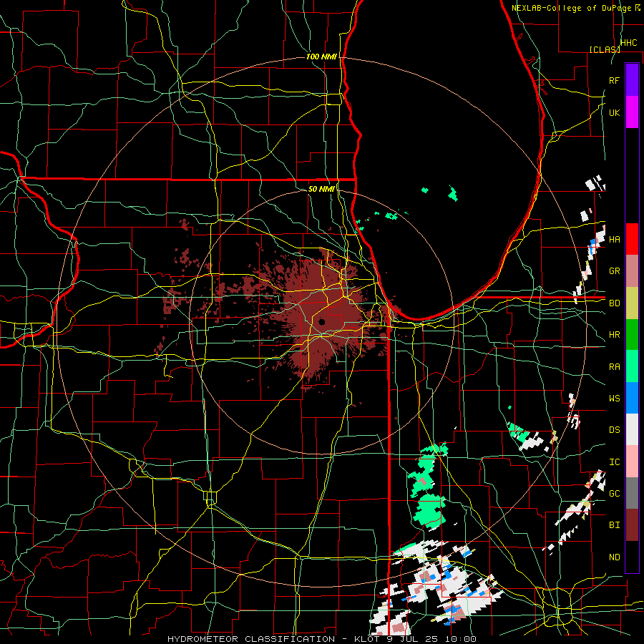Select the WS legend label
Image resolution: width=644 pixels, height=644 pixels.
click(x=614, y=399)
